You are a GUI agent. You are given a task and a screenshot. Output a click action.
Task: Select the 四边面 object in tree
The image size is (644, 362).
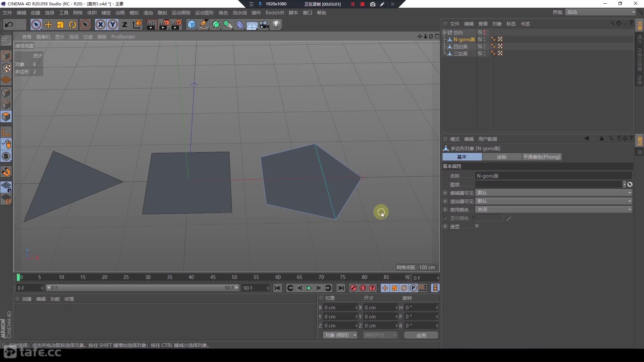(461, 47)
